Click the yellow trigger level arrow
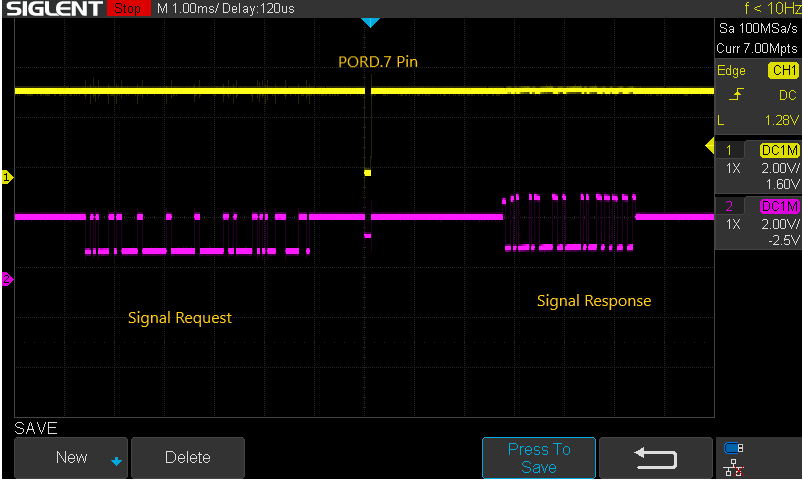Screen dimensions: 803x481 (710, 146)
